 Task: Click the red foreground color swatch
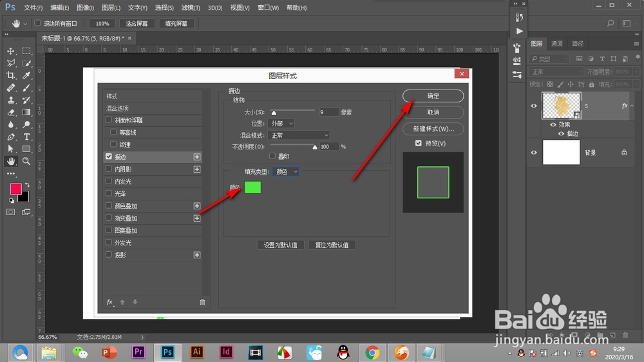point(15,189)
